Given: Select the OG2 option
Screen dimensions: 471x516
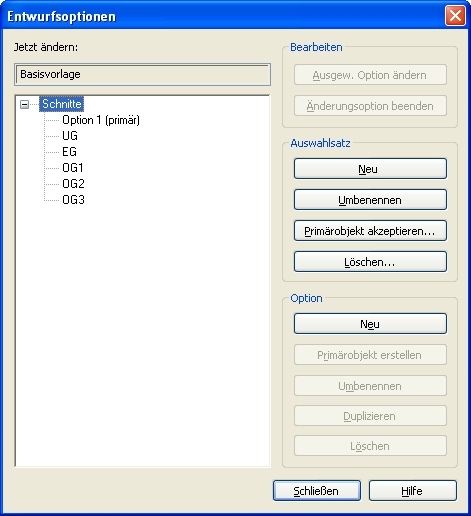Looking at the screenshot, I should click(x=73, y=184).
